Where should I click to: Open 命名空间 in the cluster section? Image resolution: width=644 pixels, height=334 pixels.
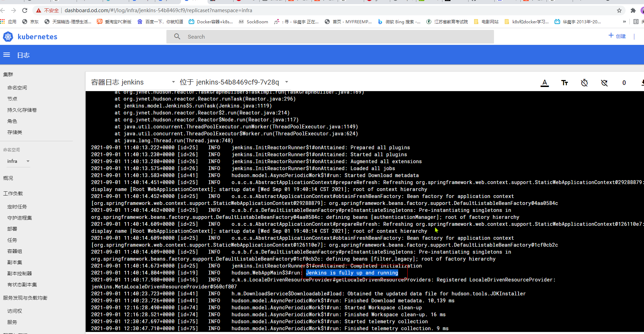point(17,88)
